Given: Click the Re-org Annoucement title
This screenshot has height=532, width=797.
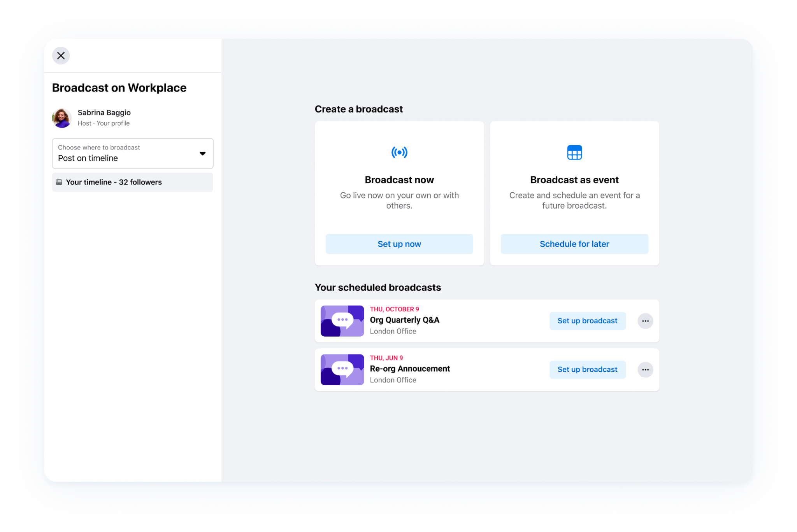Looking at the screenshot, I should 410,369.
